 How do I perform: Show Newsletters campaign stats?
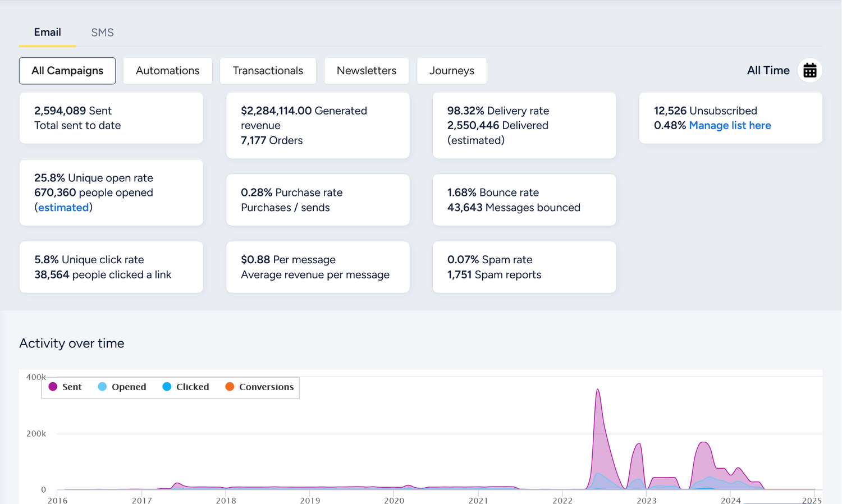pos(366,71)
